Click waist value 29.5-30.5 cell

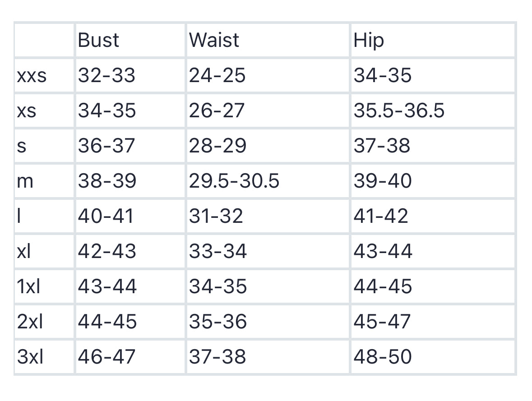(234, 181)
